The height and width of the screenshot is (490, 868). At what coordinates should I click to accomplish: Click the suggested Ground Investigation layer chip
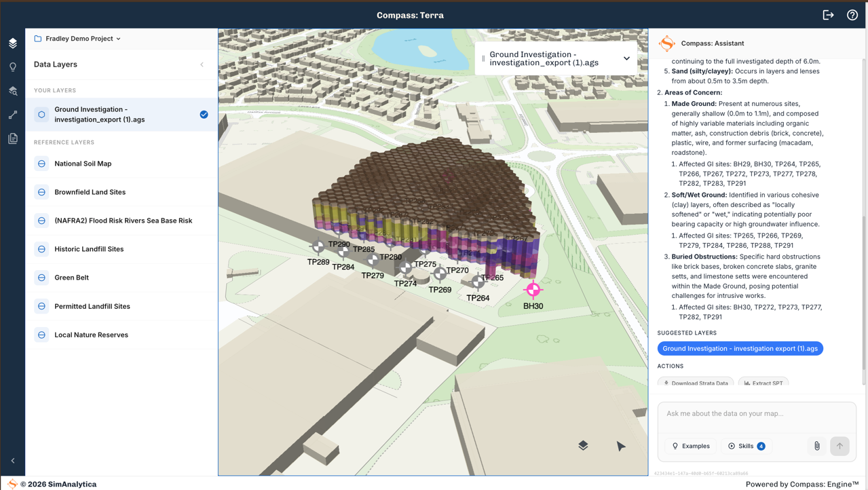point(740,349)
